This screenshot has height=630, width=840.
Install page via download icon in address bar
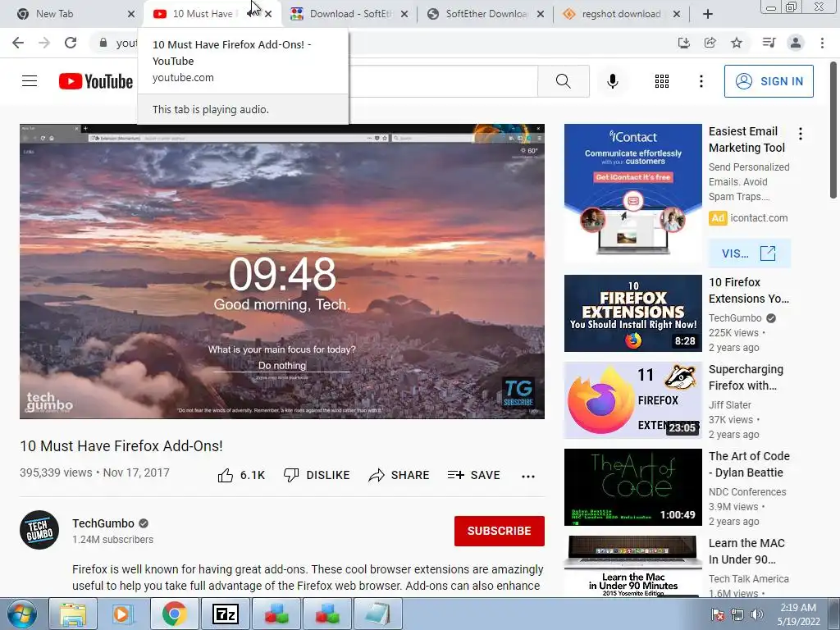point(683,43)
